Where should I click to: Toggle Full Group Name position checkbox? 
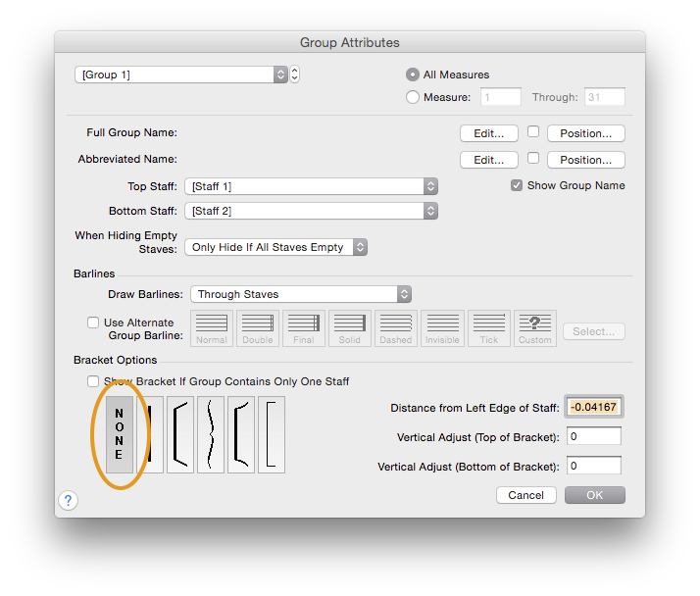pyautogui.click(x=533, y=131)
